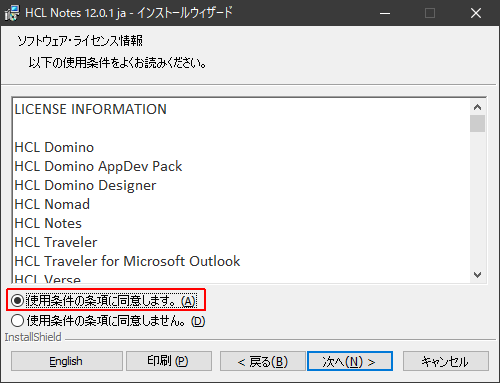Click the LICENSE INFORMATION heading text

(x=90, y=109)
